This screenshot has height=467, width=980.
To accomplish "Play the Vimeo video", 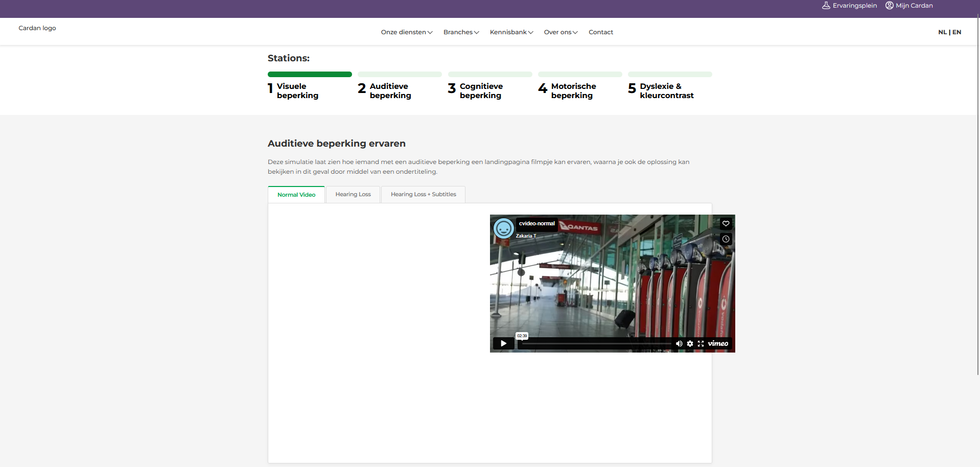I will pos(503,343).
